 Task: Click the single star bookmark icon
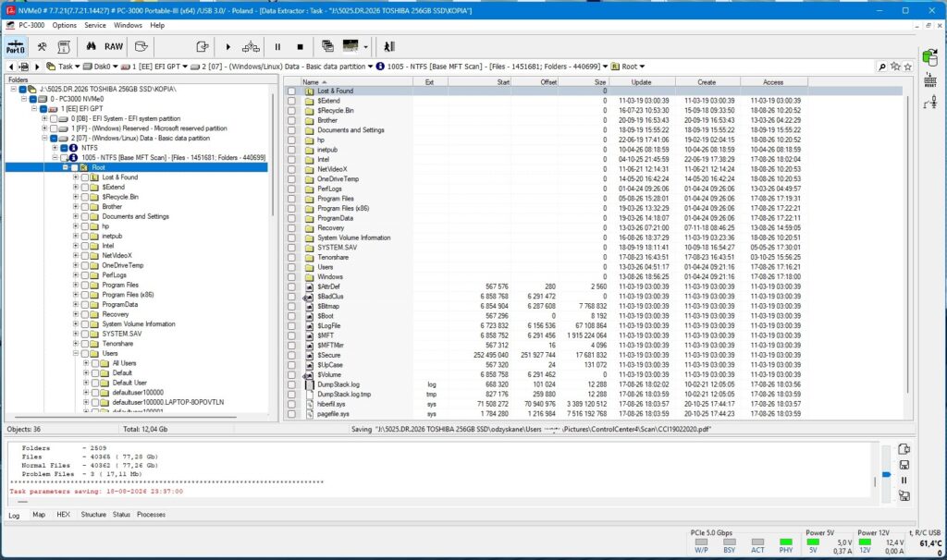point(908,67)
